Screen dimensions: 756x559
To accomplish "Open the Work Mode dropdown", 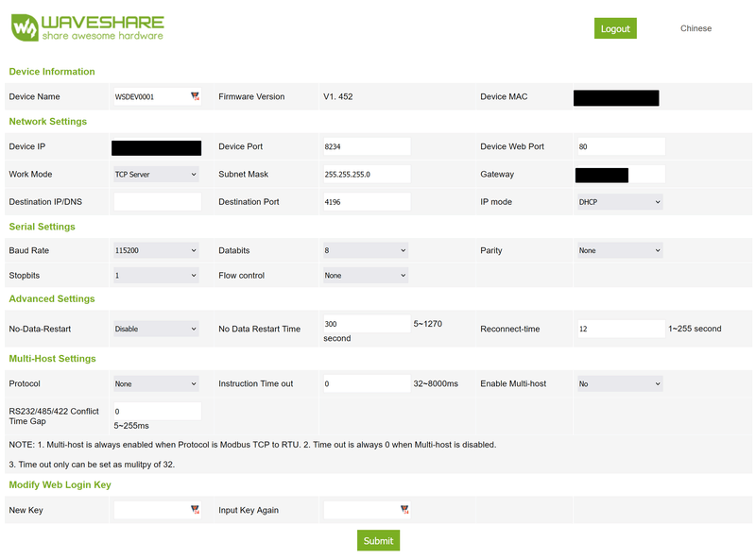I will pos(155,174).
